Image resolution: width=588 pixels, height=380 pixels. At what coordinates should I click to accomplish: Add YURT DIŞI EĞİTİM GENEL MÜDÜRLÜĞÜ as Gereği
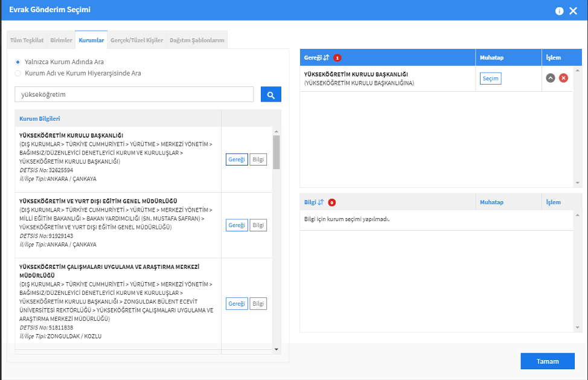click(x=237, y=225)
